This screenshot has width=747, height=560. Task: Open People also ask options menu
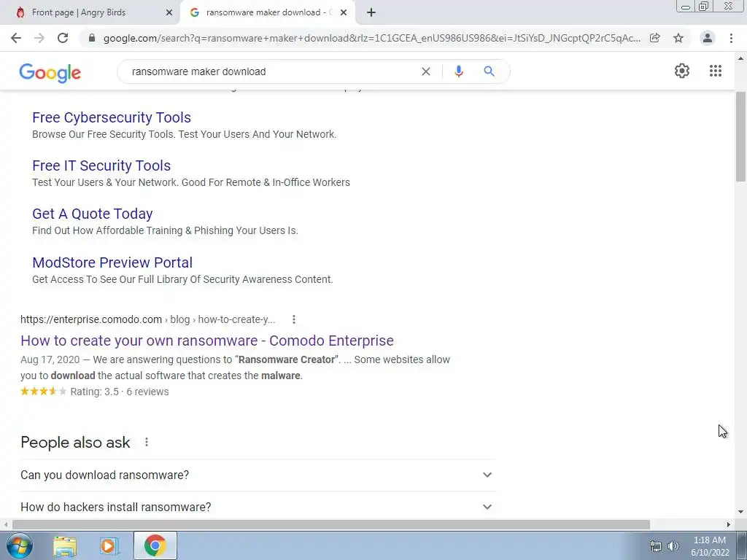(147, 443)
